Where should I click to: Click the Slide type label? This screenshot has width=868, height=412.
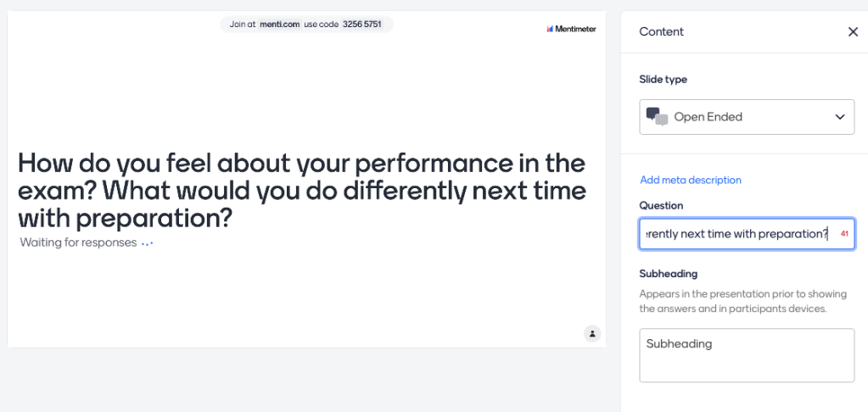[x=663, y=79]
